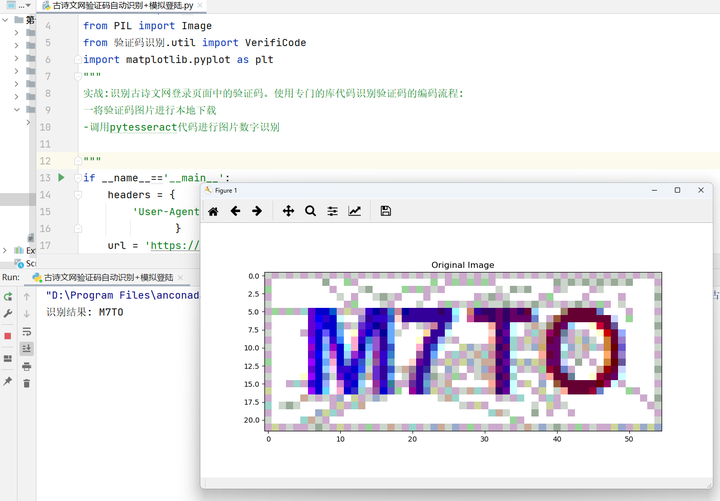Click the Down the stack trace arrow

tap(27, 314)
